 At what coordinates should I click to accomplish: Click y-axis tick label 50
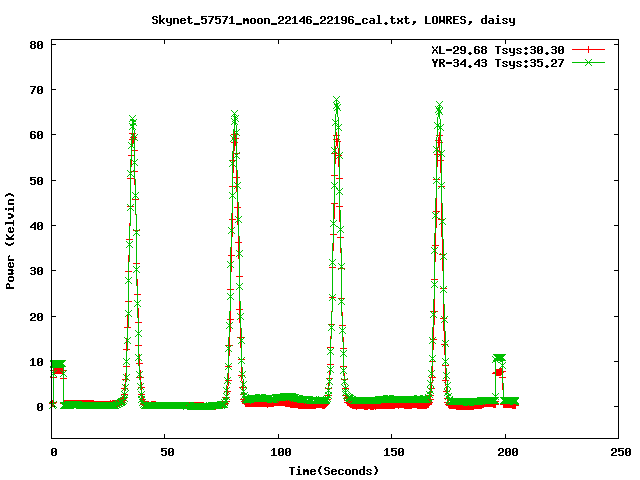(37, 180)
